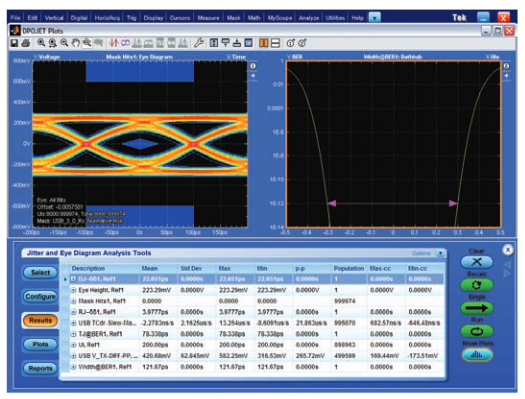Click the bathtub plot number badge

(507, 66)
